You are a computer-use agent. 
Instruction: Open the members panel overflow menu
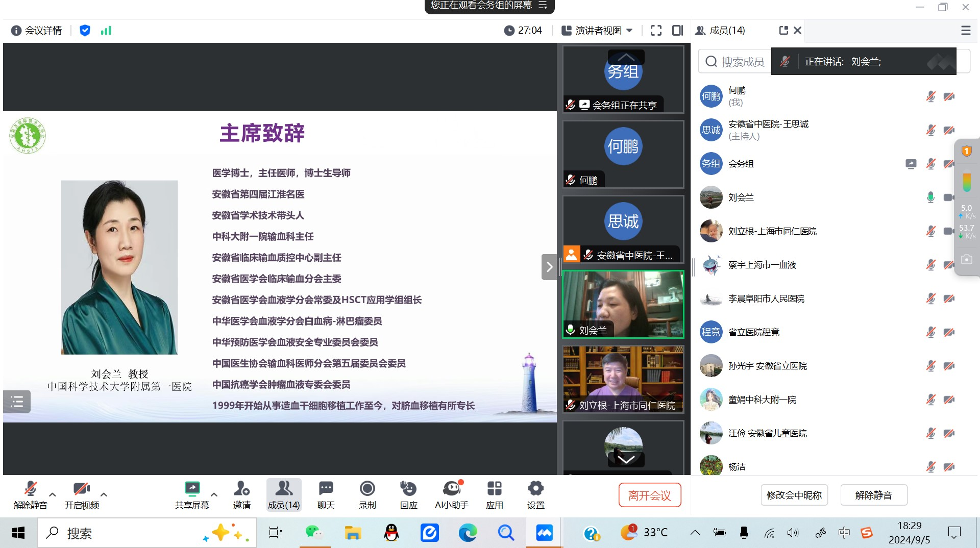[965, 30]
